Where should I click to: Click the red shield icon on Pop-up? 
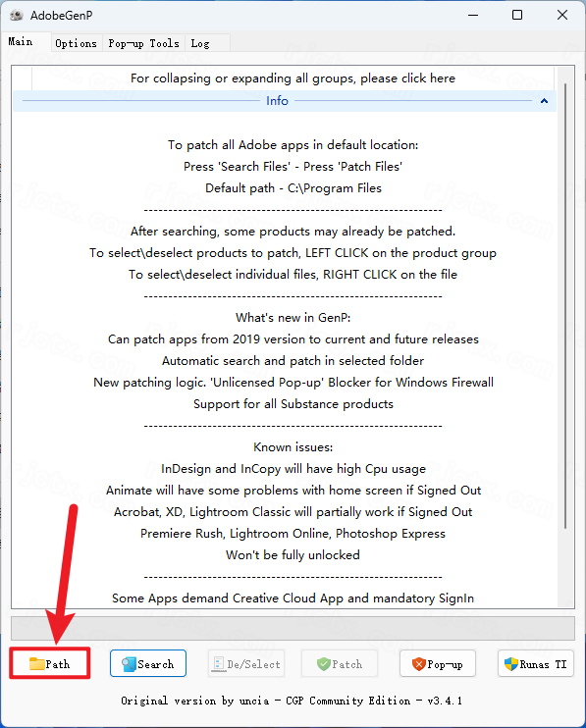point(419,664)
